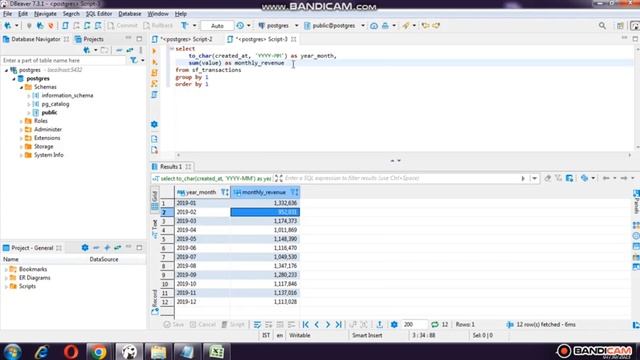640x360 pixels.
Task: Click the Project panel configure gear icon
Action: pyautogui.click(x=85, y=248)
